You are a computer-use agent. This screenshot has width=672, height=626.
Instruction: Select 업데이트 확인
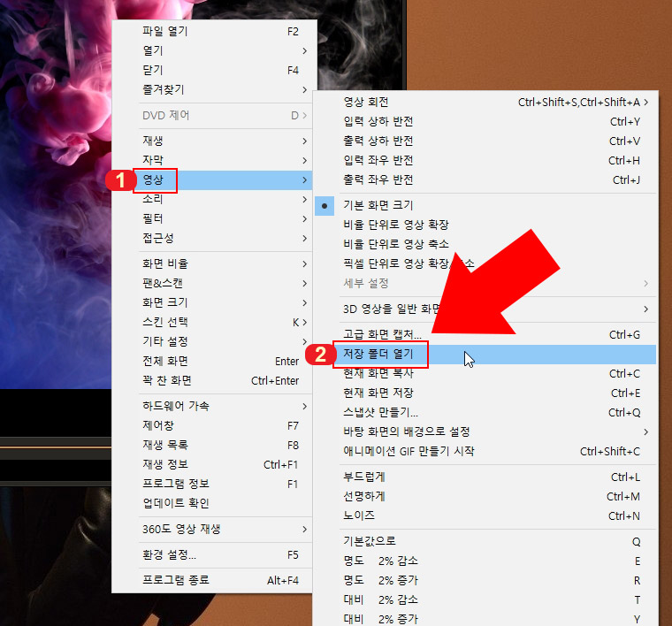(x=214, y=503)
